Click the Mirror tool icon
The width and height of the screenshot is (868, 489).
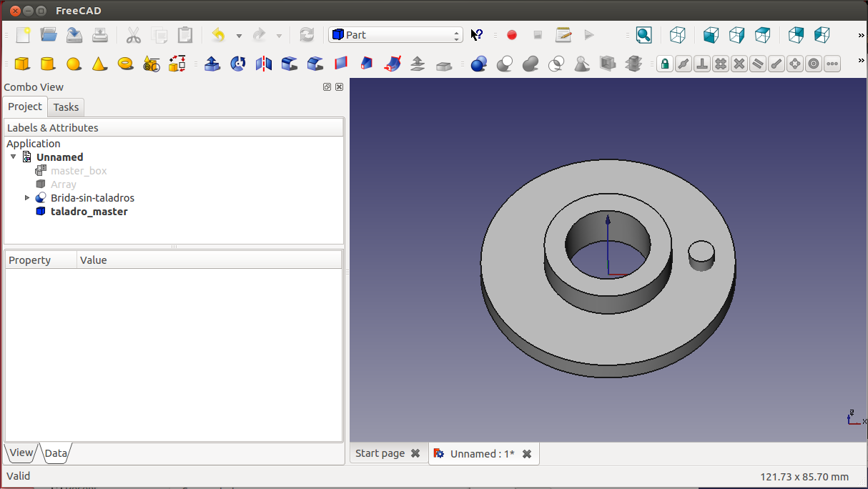(x=264, y=64)
